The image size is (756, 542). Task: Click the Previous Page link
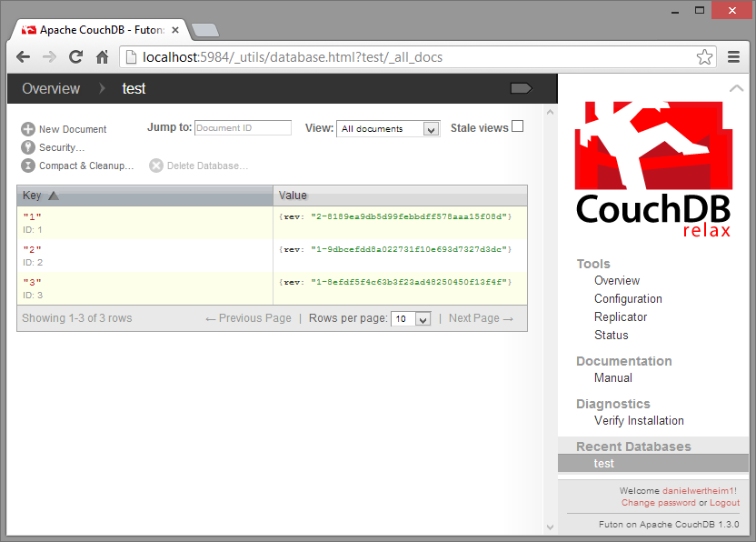pos(249,318)
